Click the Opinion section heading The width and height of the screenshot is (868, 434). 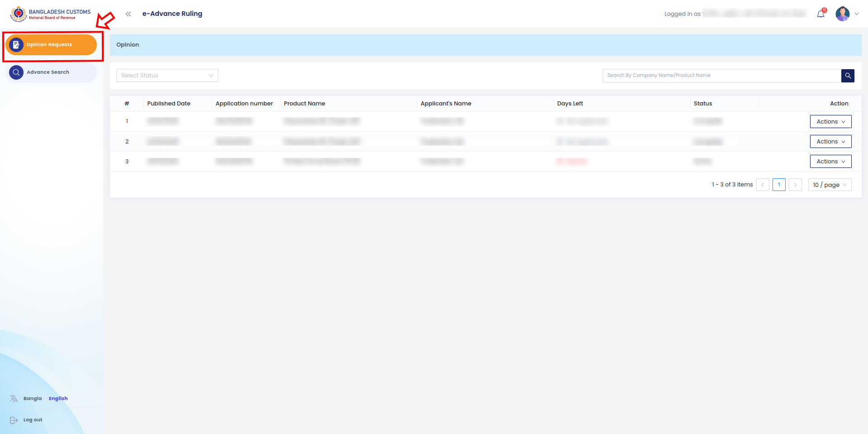(128, 45)
